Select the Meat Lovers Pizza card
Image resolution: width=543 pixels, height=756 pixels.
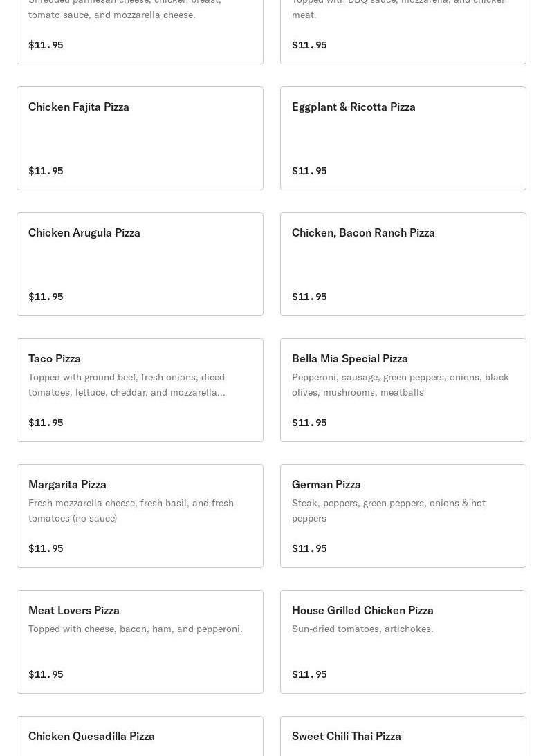pyautogui.click(x=140, y=642)
